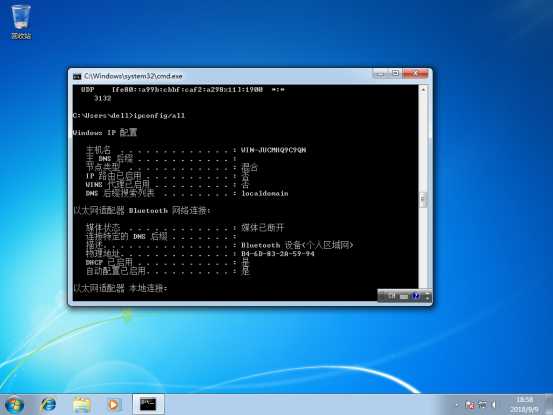The height and width of the screenshot is (415, 553).
Task: Click the '3132' value in console
Action: [x=103, y=98]
